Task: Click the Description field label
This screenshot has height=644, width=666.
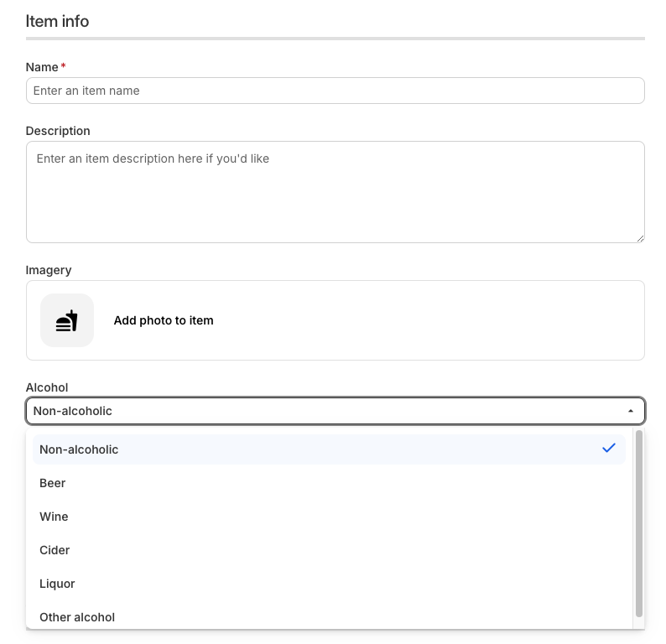Action: tap(58, 131)
